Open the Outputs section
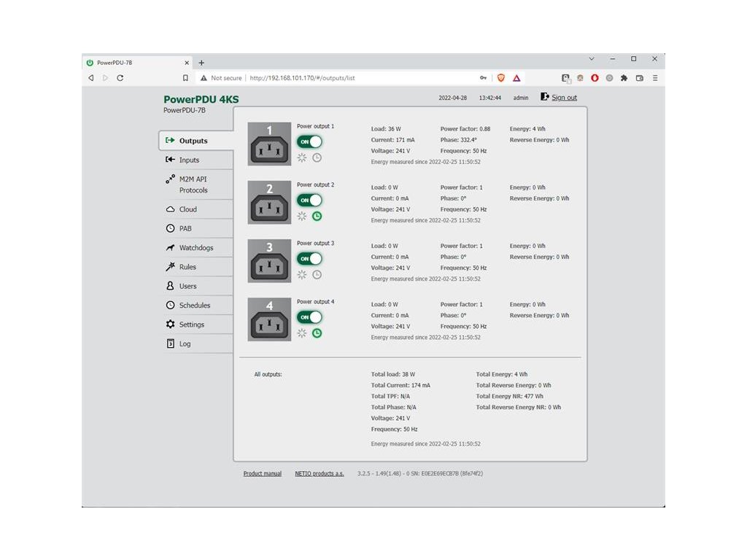The height and width of the screenshot is (560, 747). pyautogui.click(x=196, y=141)
